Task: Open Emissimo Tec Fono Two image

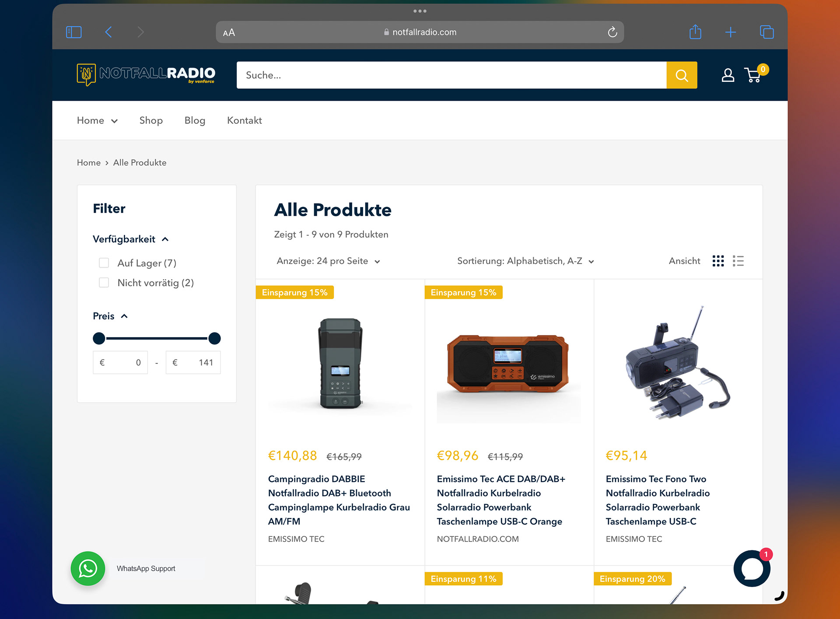Action: tap(678, 363)
